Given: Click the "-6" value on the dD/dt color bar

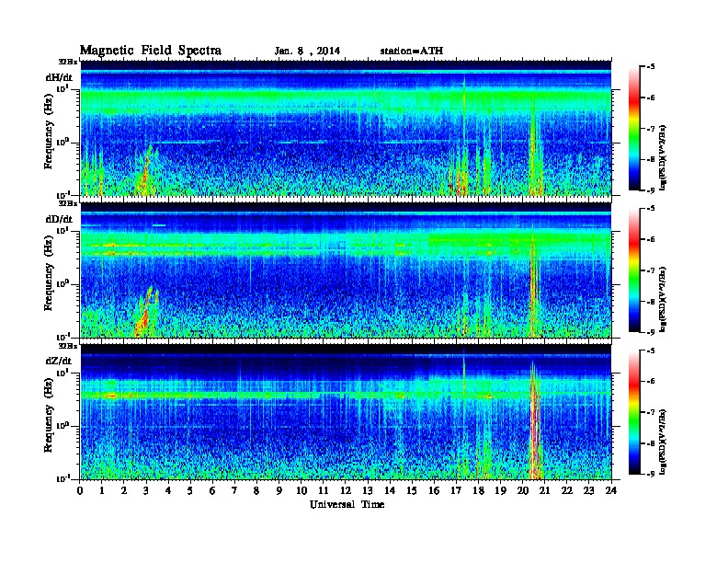Looking at the screenshot, I should [652, 240].
